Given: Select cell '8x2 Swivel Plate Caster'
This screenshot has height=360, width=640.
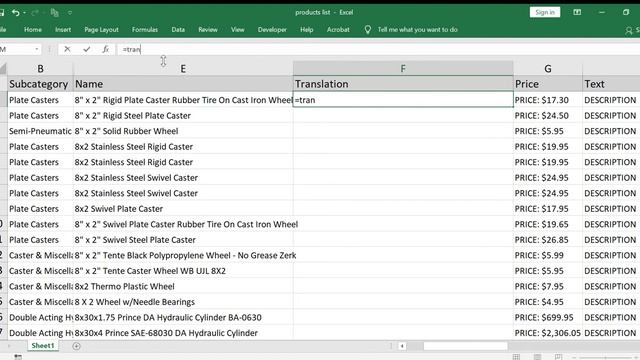Looking at the screenshot, I should click(183, 209).
